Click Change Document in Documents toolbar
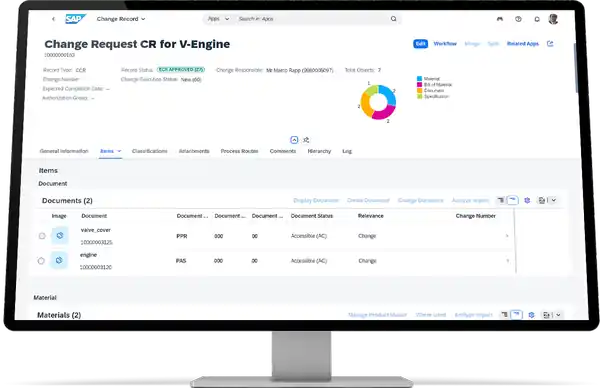 click(x=421, y=200)
